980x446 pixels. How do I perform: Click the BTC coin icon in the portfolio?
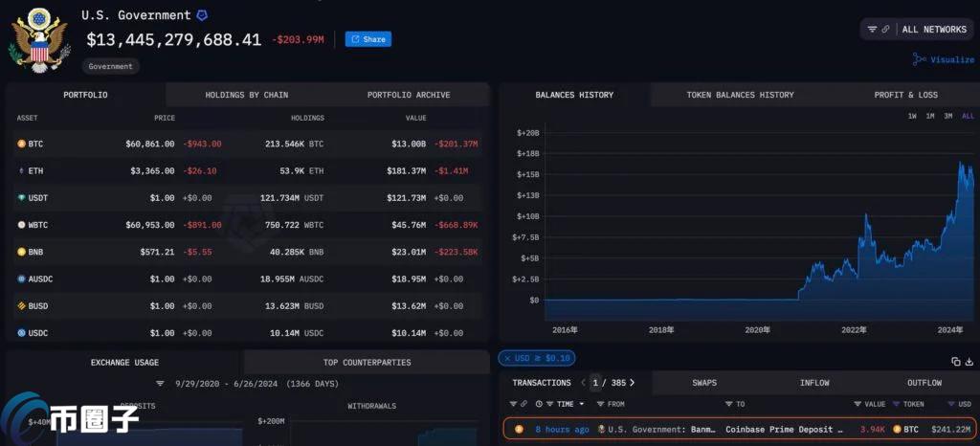21,144
